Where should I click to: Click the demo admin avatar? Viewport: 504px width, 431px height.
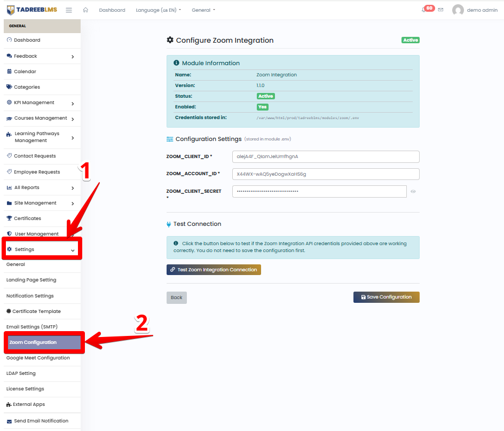pyautogui.click(x=458, y=10)
